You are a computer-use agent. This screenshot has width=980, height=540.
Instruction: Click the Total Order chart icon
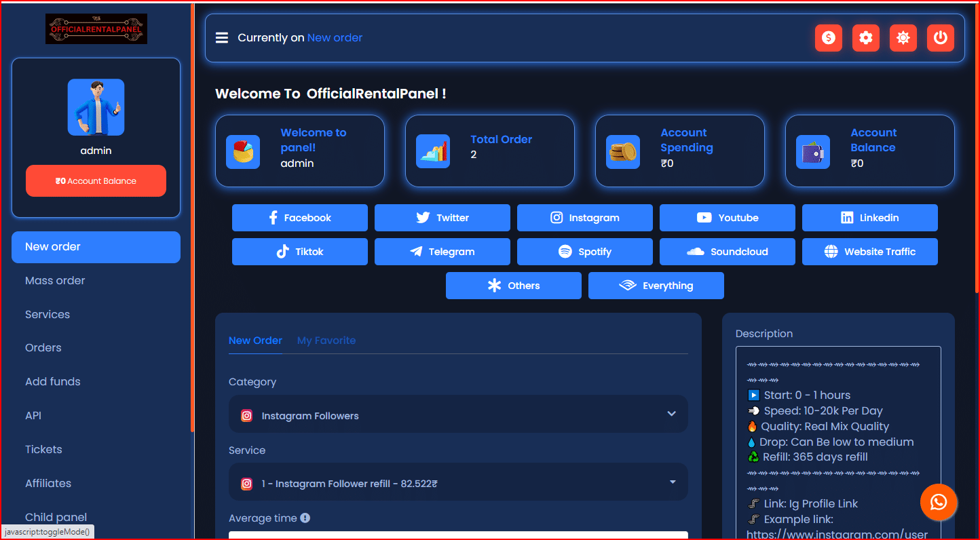tap(433, 151)
